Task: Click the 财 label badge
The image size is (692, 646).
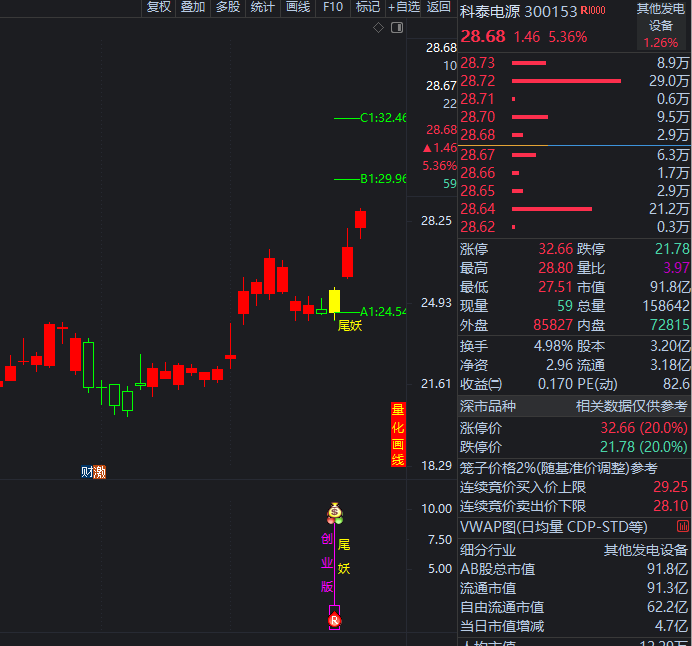Action: click(87, 472)
